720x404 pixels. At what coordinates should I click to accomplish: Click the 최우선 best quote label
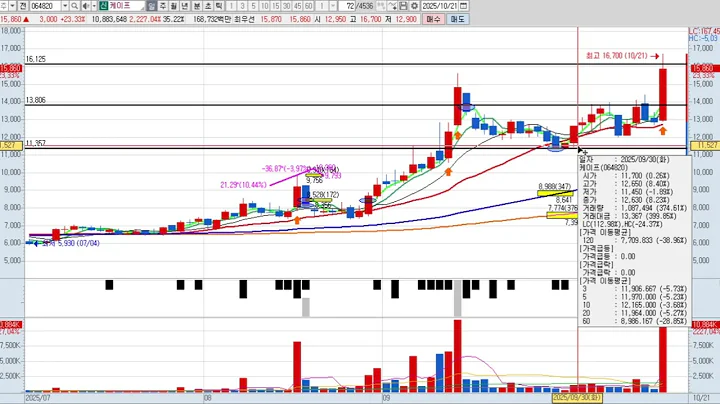(246, 19)
